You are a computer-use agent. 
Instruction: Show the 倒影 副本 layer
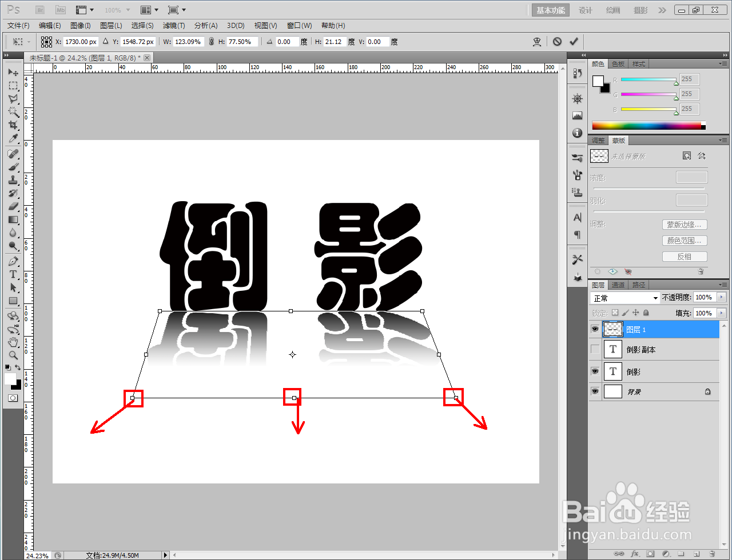[595, 349]
